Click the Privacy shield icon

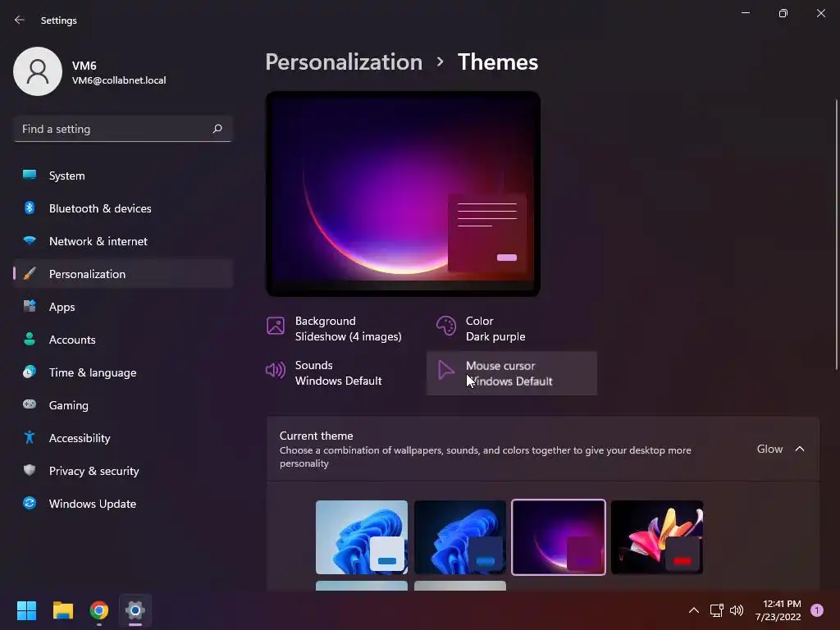coord(30,470)
